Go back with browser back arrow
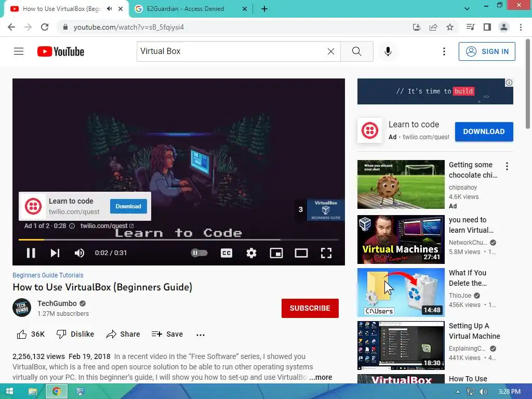This screenshot has height=399, width=532. [11, 27]
